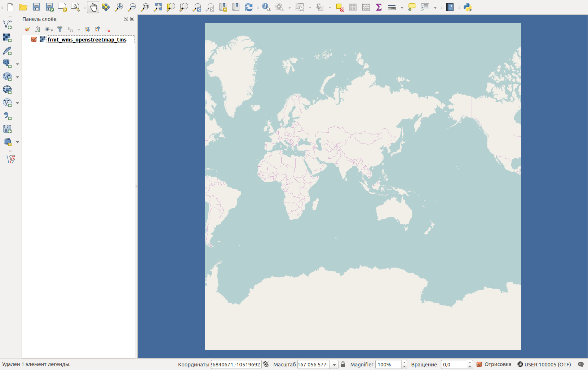Open the Масштаб scale dropdown
The height and width of the screenshot is (370, 588).
tap(334, 365)
